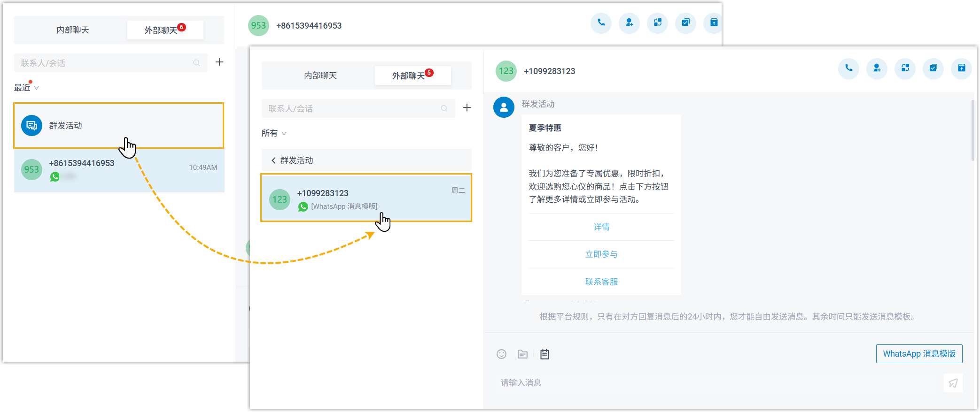
Task: Expand the 所有 filter dropdown
Action: [x=274, y=133]
